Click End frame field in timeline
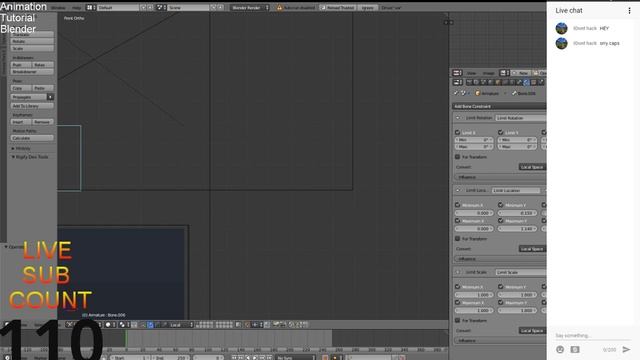The width and height of the screenshot is (640, 360). [170, 358]
